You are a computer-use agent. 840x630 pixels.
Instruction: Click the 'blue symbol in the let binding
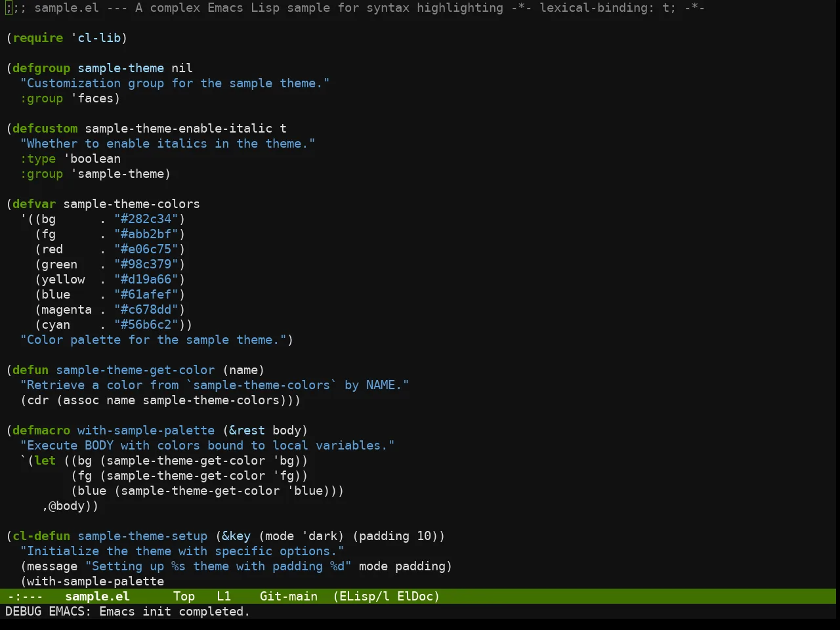click(x=305, y=491)
